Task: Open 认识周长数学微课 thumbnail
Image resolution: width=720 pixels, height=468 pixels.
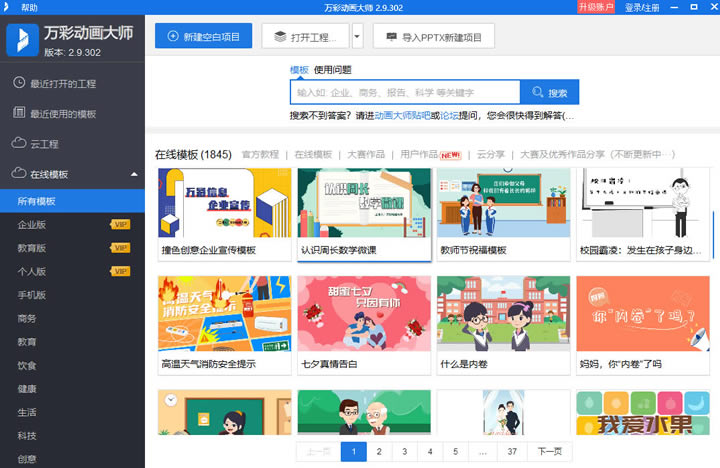Action: tap(364, 203)
